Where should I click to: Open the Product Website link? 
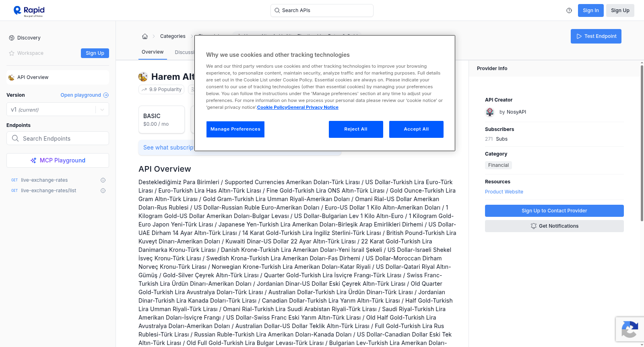(x=504, y=192)
